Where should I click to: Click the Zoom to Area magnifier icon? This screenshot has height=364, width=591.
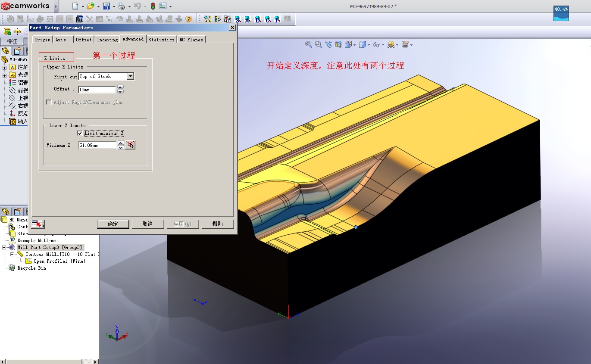[319, 44]
